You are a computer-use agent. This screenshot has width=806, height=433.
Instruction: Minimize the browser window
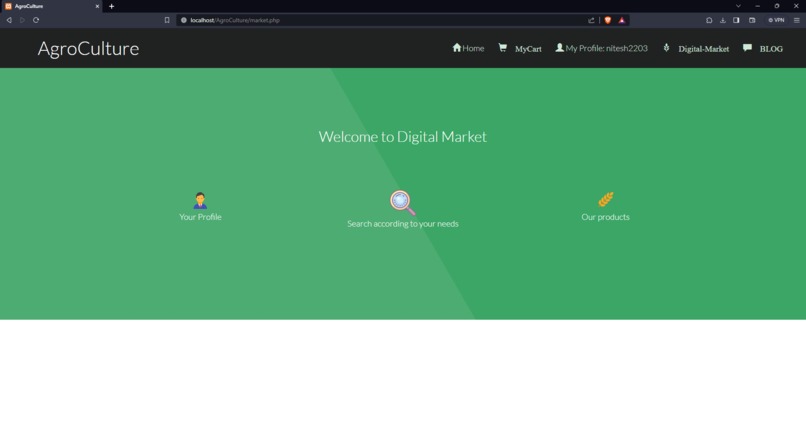pyautogui.click(x=757, y=6)
